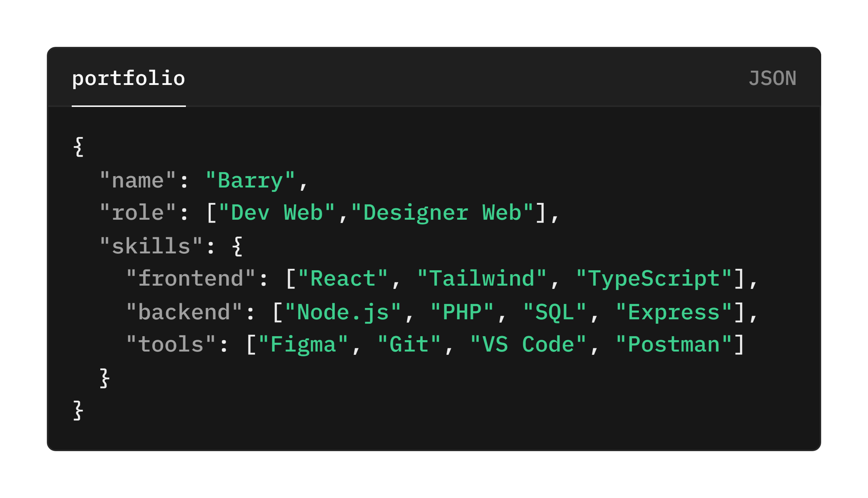Click the "React" string
This screenshot has width=868, height=498.
[x=343, y=279]
